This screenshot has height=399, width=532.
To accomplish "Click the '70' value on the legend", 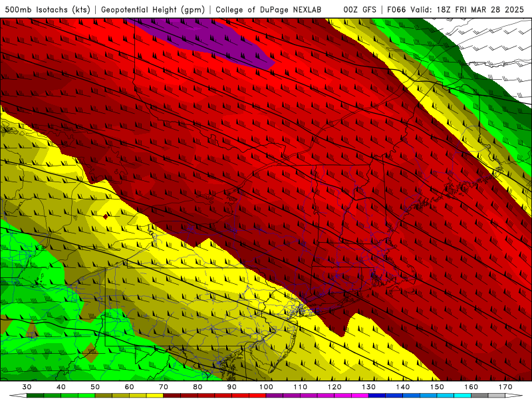I will click(x=164, y=387).
